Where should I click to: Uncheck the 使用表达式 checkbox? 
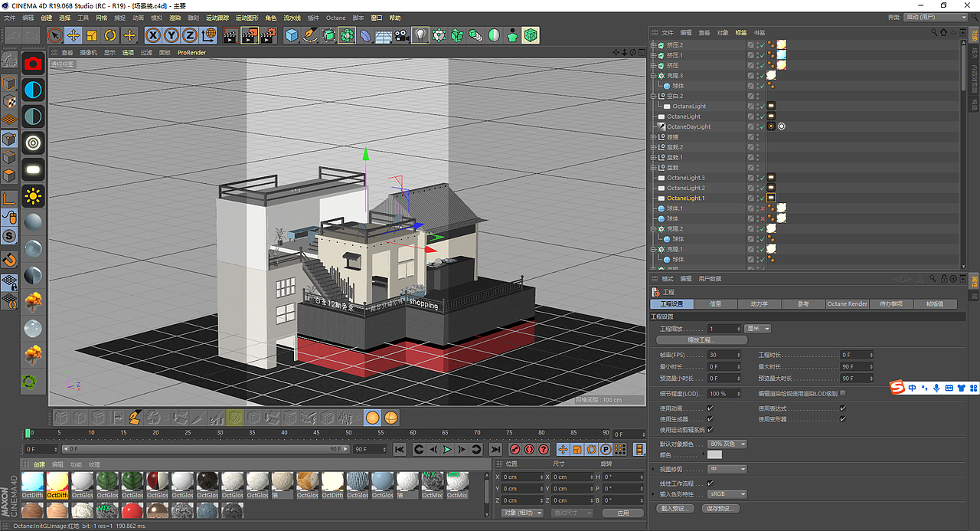pyautogui.click(x=842, y=408)
